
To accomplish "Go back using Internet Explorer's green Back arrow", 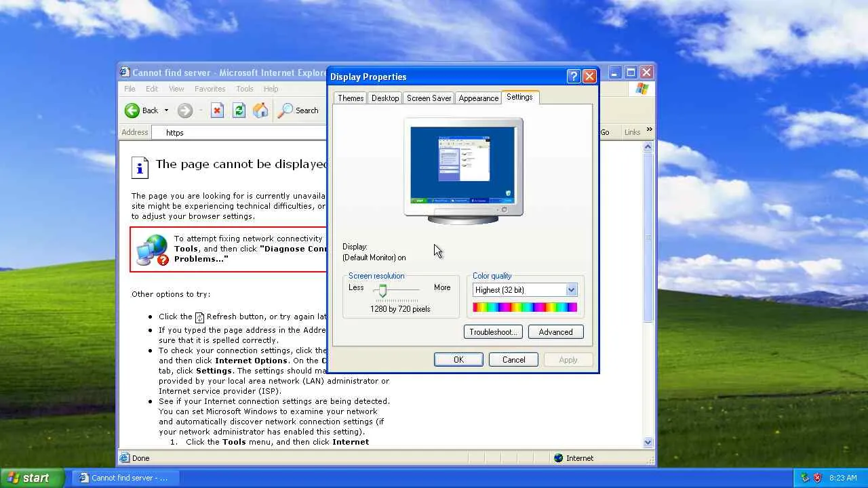I will pos(132,110).
